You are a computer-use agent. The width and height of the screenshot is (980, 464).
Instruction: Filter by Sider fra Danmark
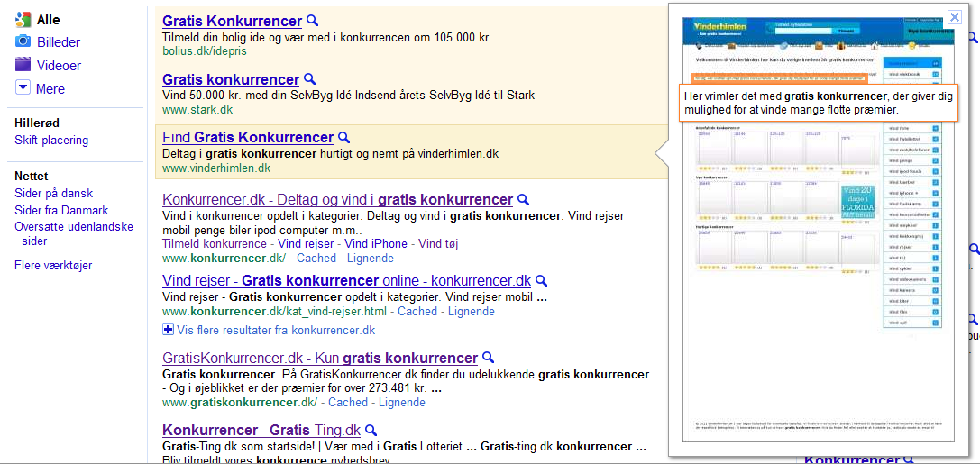click(x=61, y=211)
